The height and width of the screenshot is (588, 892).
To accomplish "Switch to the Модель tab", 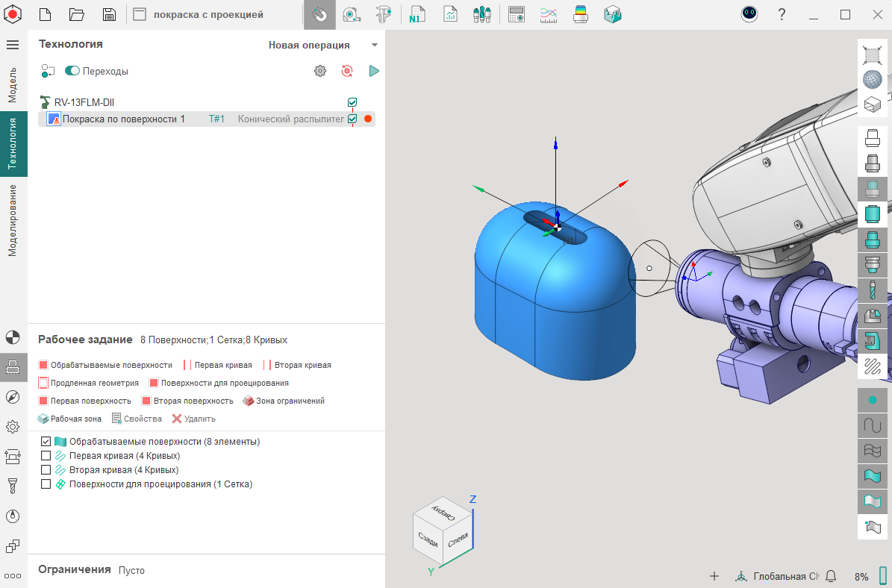I will [13, 85].
